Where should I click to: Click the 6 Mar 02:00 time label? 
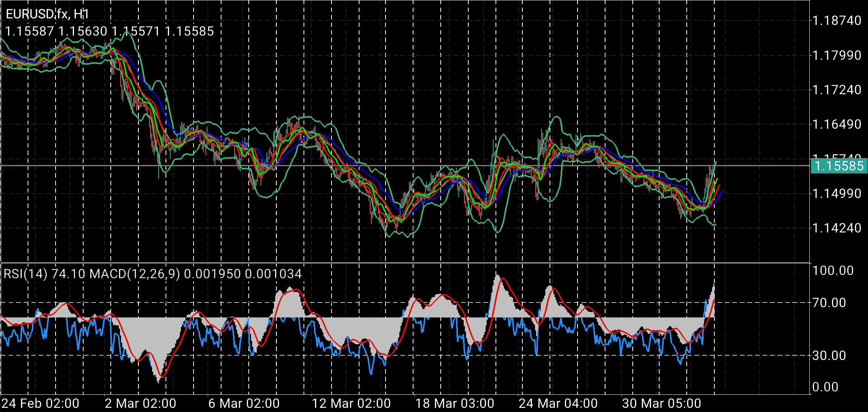point(244,403)
